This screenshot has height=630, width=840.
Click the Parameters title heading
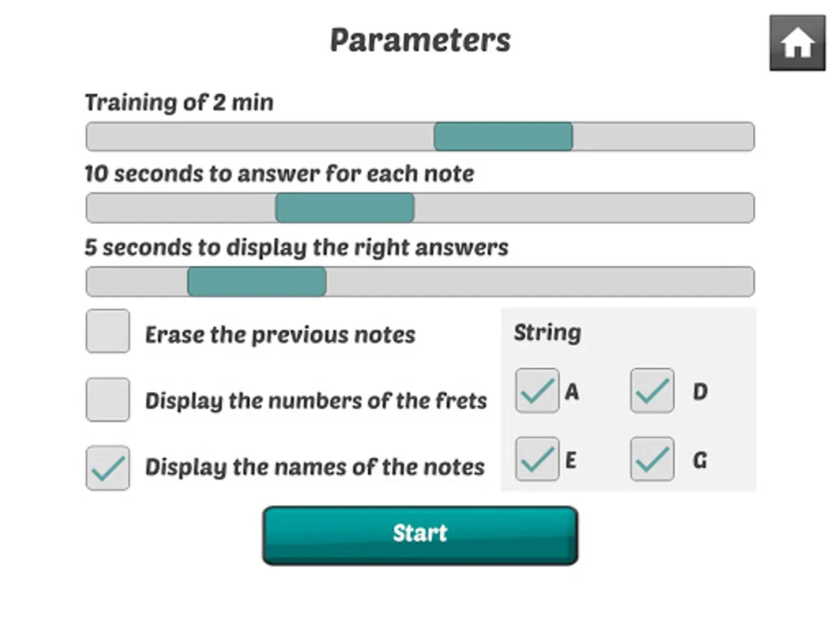420,41
